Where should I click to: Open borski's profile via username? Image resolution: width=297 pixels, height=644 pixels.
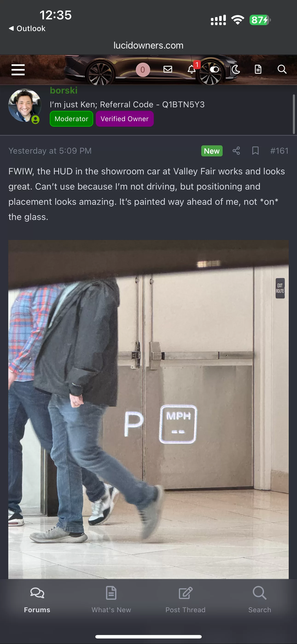pos(64,90)
